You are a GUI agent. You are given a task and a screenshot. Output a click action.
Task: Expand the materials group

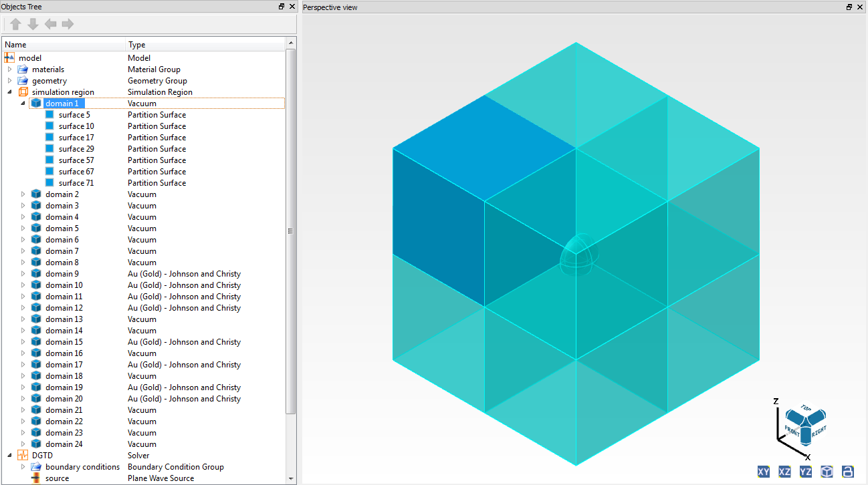9,69
